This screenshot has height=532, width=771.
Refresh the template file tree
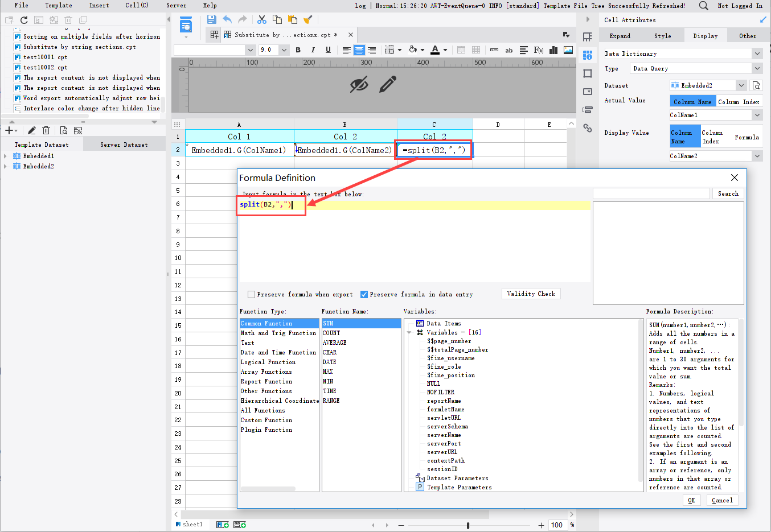click(x=24, y=20)
